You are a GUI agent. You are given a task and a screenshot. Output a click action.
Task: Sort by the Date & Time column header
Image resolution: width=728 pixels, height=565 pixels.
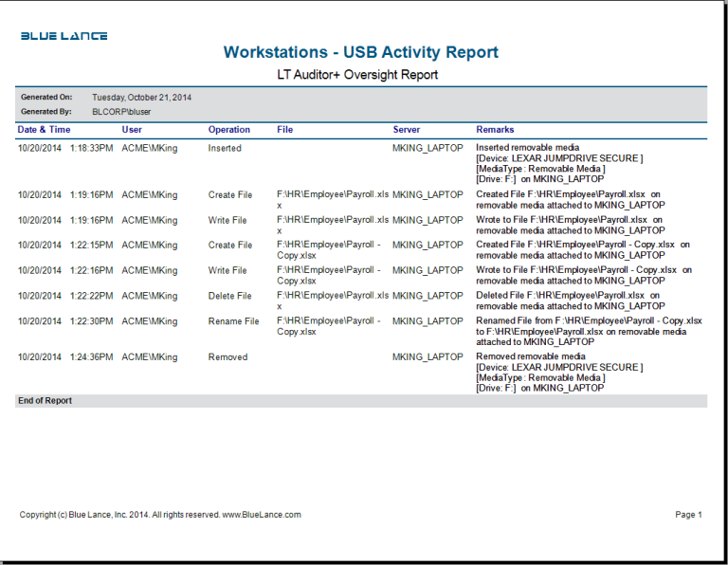coord(44,130)
